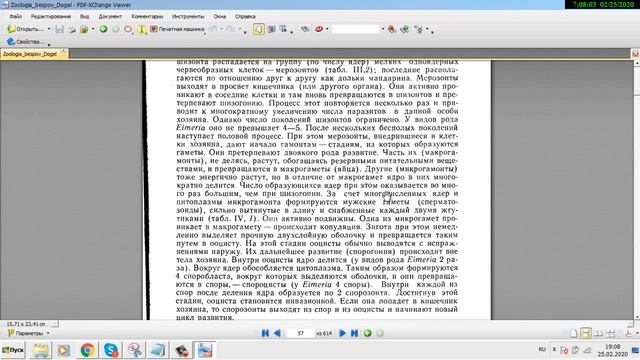Click greyed next view button in bottom bar

coord(380,333)
